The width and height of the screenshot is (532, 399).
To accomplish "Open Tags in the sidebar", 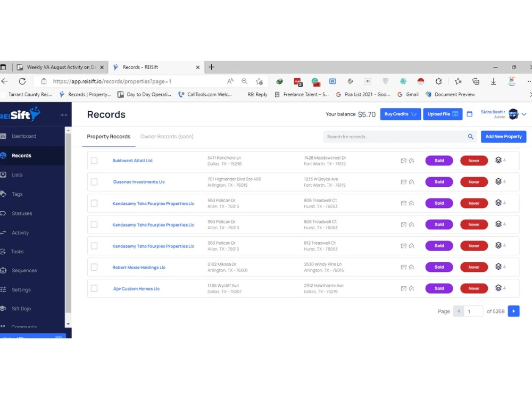I will [17, 194].
